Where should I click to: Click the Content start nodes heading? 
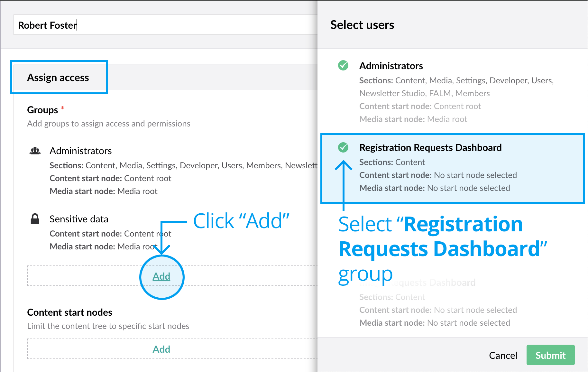(x=69, y=312)
